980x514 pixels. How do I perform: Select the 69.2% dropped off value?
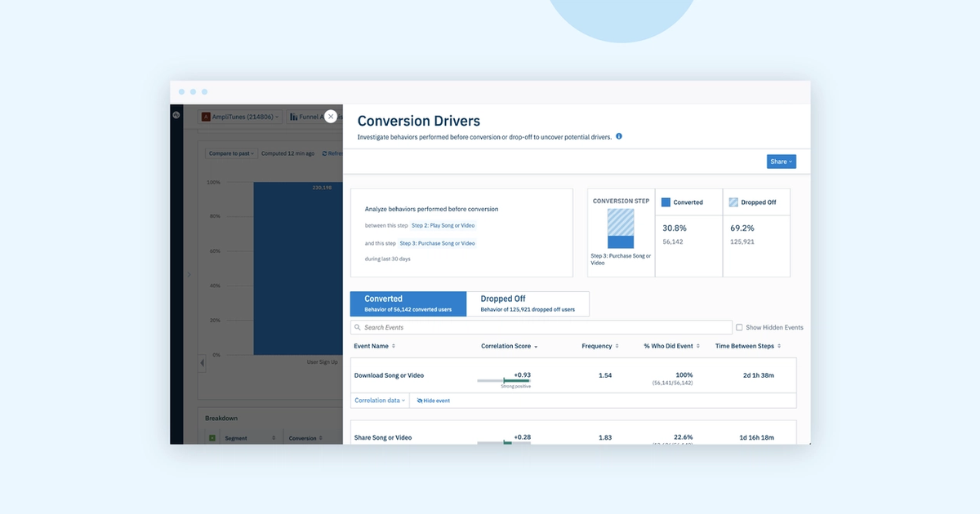coord(742,228)
